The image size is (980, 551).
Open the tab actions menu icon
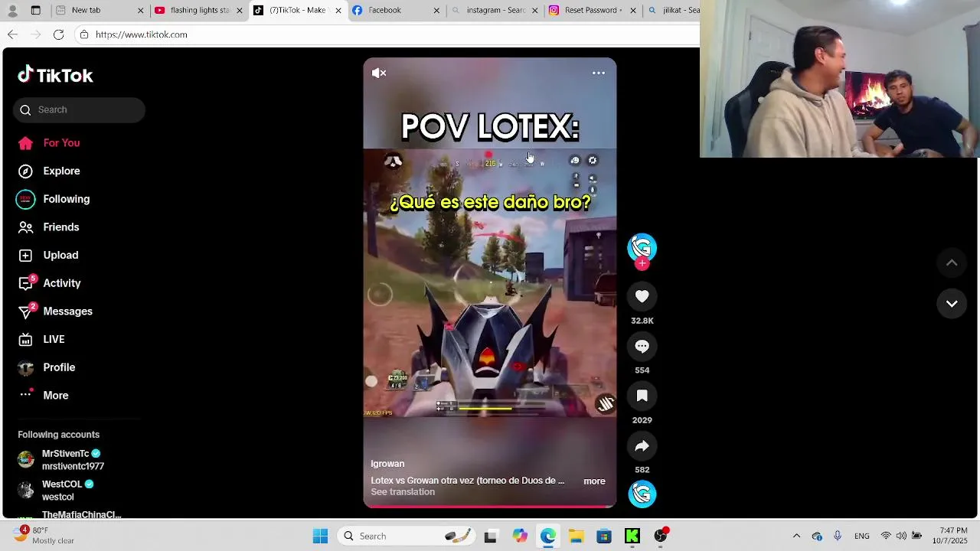point(35,10)
